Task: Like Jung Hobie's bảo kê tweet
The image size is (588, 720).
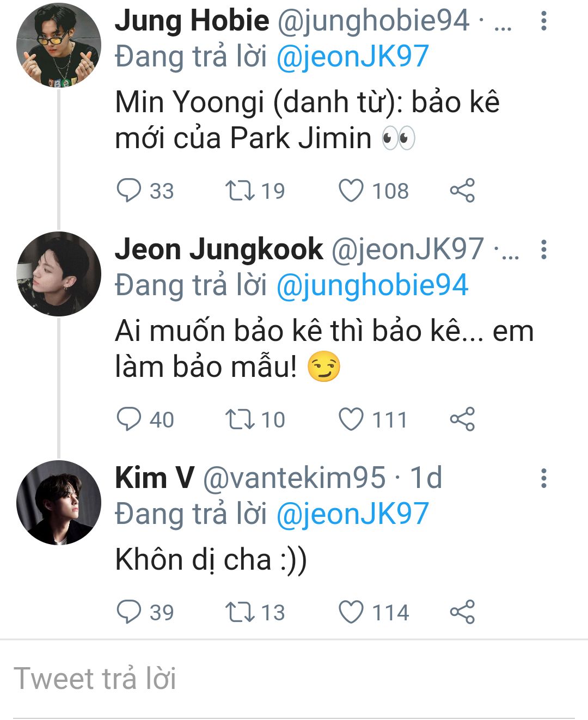Action: coord(351,191)
